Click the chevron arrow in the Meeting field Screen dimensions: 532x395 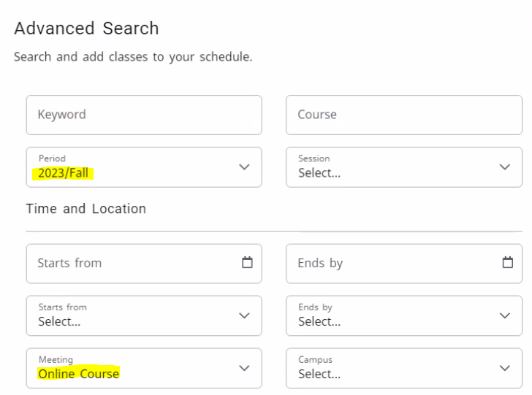tap(244, 368)
